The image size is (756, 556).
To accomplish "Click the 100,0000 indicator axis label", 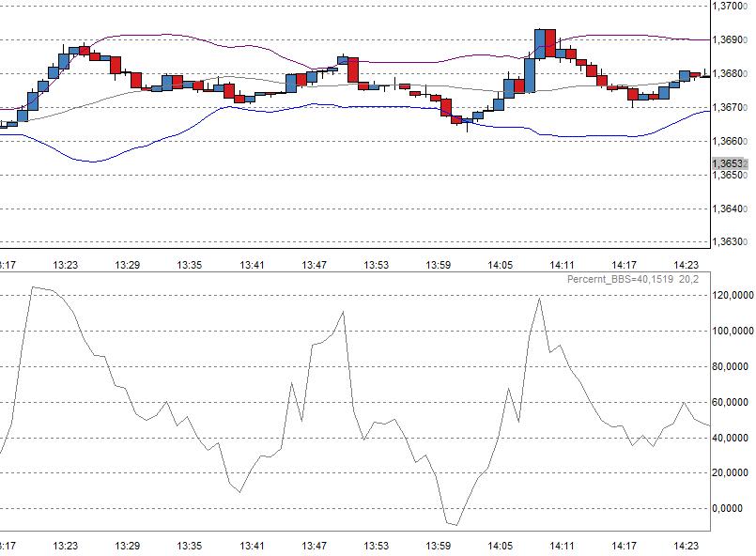I will tap(733, 331).
